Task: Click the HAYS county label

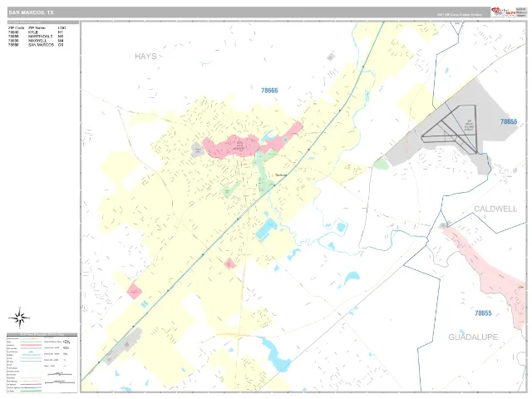Action: 145,57
